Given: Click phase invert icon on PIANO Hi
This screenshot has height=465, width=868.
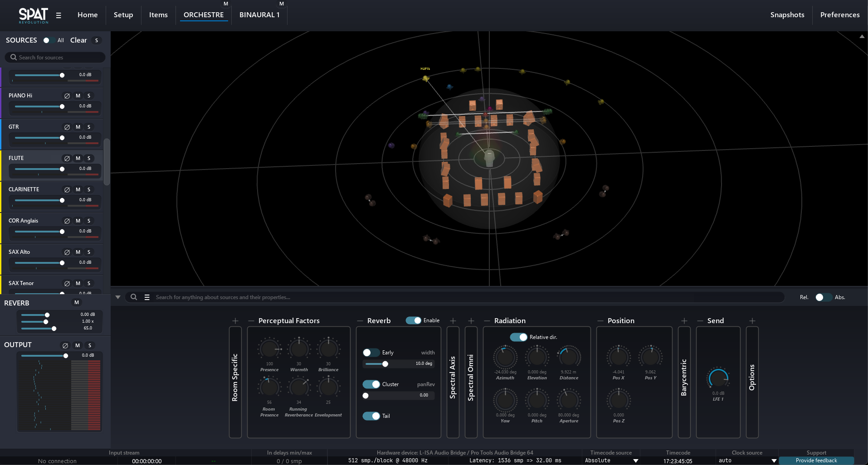Looking at the screenshot, I should pos(67,96).
